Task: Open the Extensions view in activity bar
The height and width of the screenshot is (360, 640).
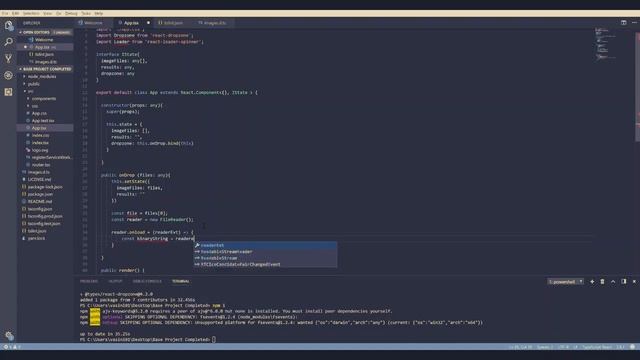Action: click(9, 92)
